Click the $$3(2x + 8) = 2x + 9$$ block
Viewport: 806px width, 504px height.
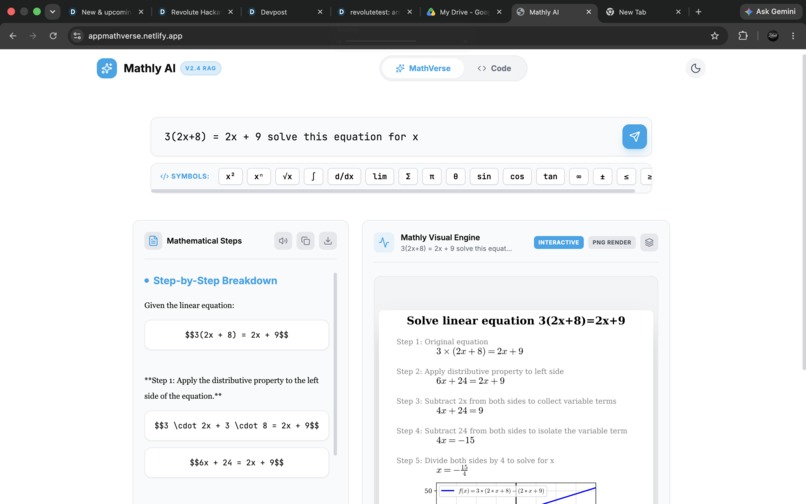click(x=236, y=335)
